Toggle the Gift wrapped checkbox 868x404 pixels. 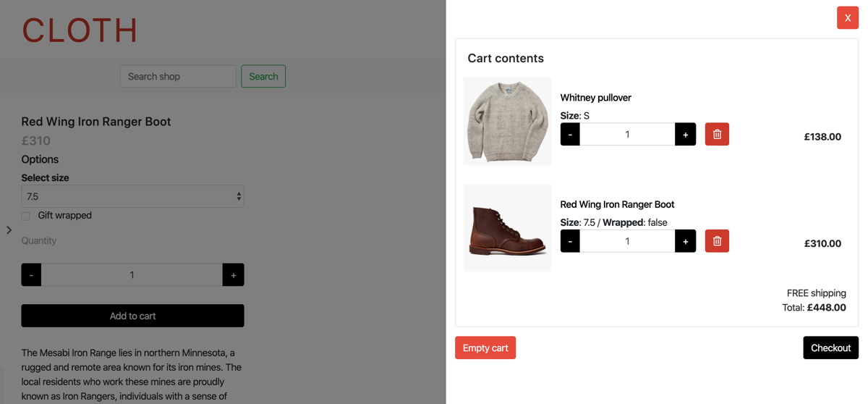pos(26,216)
